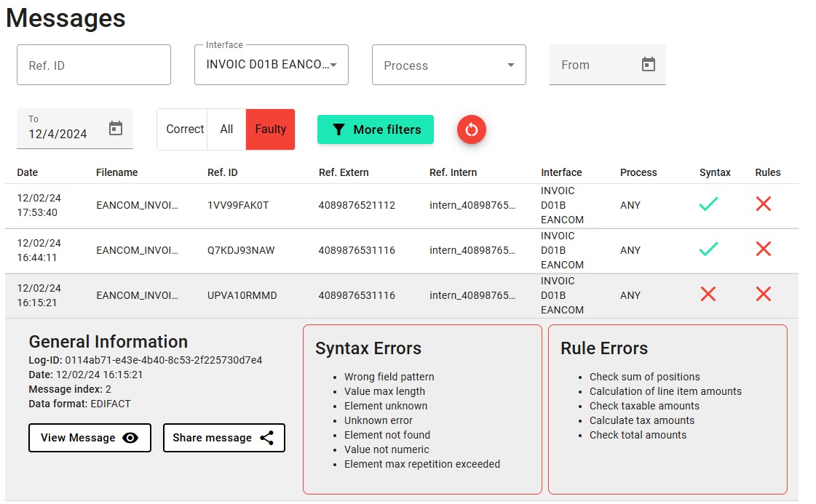Click red rules cross for Q7KDJ93NAW
The width and height of the screenshot is (816, 504).
[763, 249]
